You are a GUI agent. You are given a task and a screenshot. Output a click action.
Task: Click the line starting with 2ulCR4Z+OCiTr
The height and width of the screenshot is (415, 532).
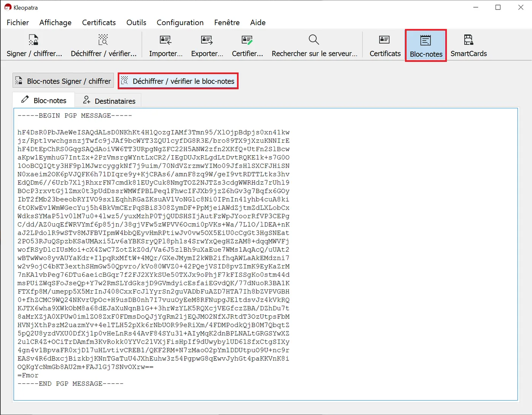click(154, 342)
